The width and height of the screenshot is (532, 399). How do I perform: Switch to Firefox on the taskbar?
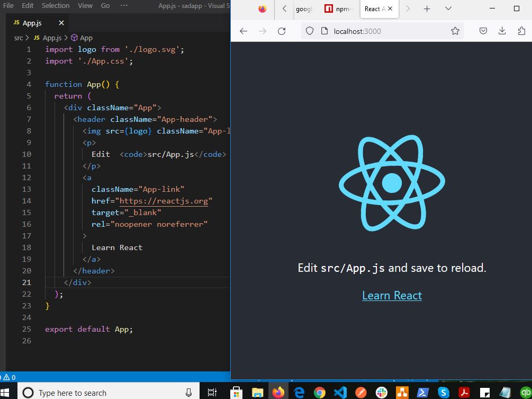[278, 392]
